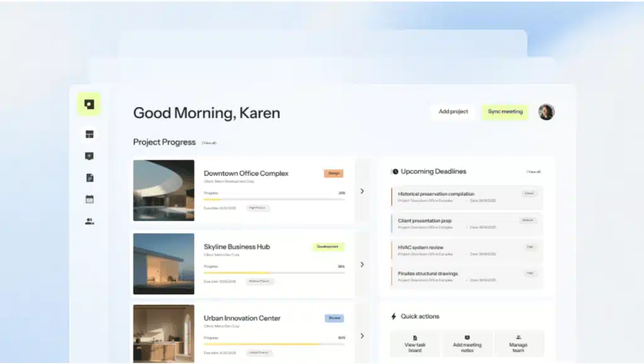Select the Add meeting notes quick action
Image resolution: width=644 pixels, height=364 pixels.
(467, 344)
